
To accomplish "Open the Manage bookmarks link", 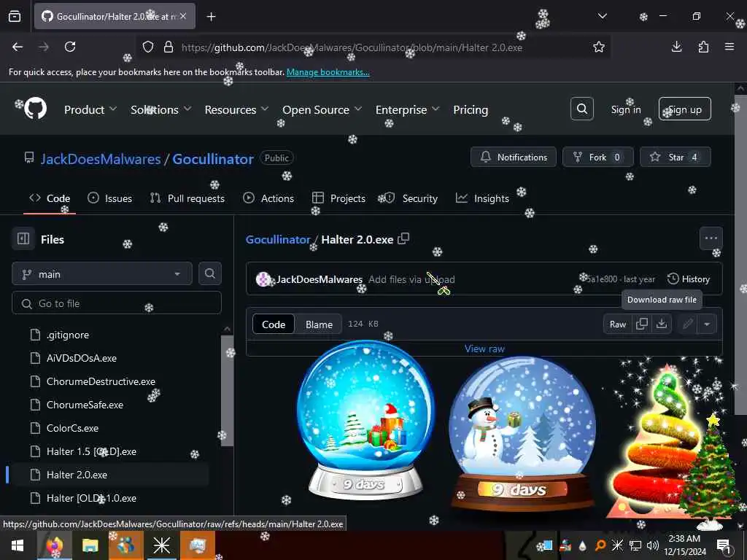I will pyautogui.click(x=328, y=72).
